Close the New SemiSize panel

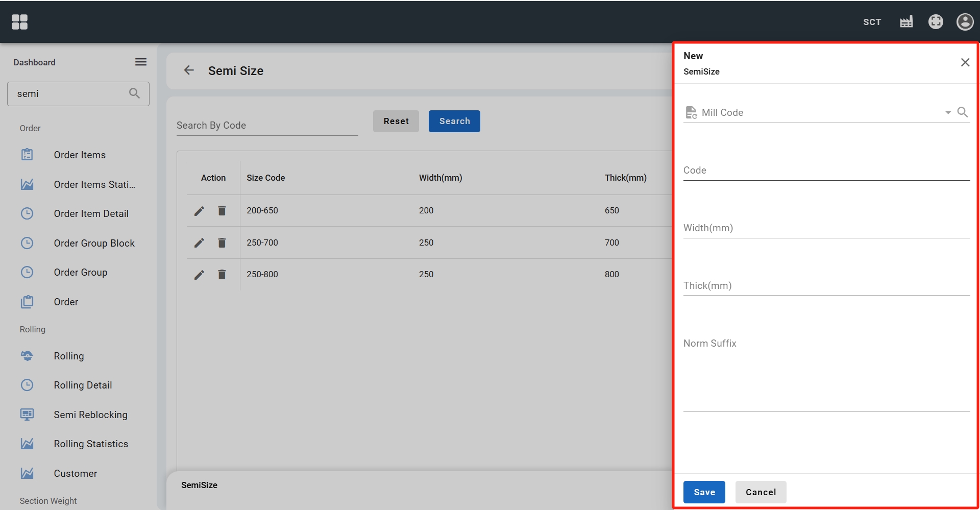pos(964,62)
